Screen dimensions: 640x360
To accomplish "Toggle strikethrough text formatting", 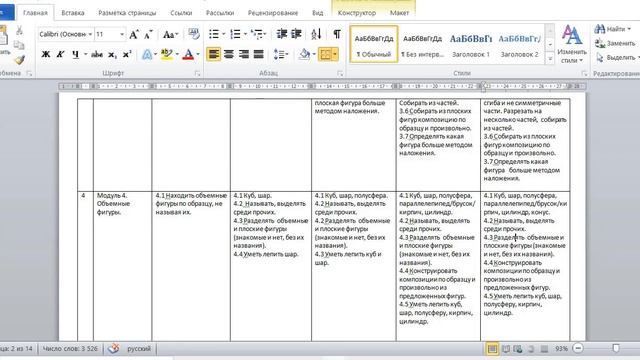I will coord(97,54).
